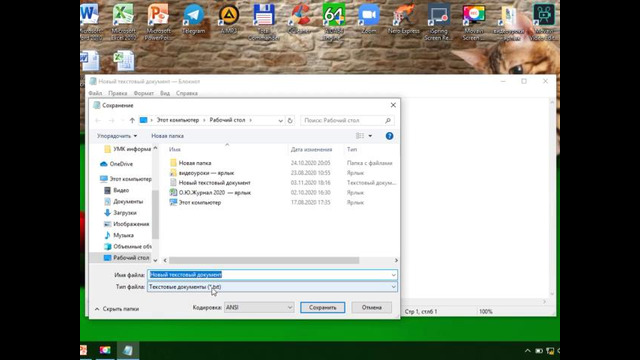Open the Microsoft PowerPoint desktop shortcut
Image resolution: width=640 pixels, height=360 pixels.
[158, 21]
